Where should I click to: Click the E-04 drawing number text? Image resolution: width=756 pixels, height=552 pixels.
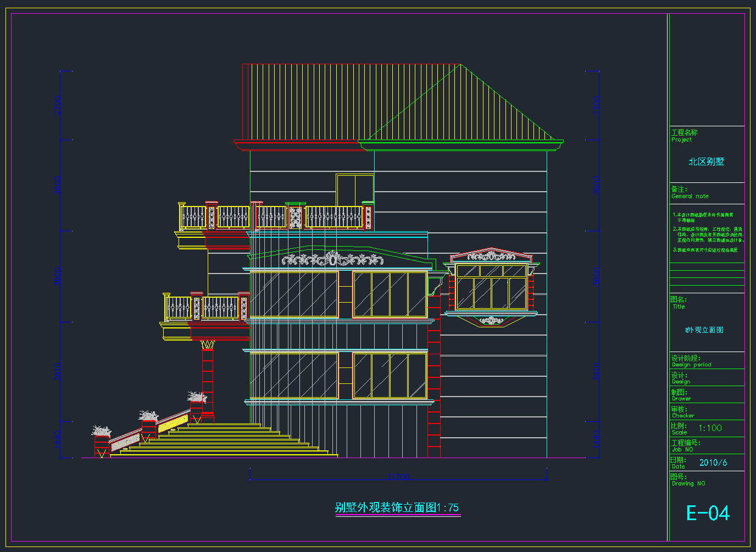coord(708,514)
